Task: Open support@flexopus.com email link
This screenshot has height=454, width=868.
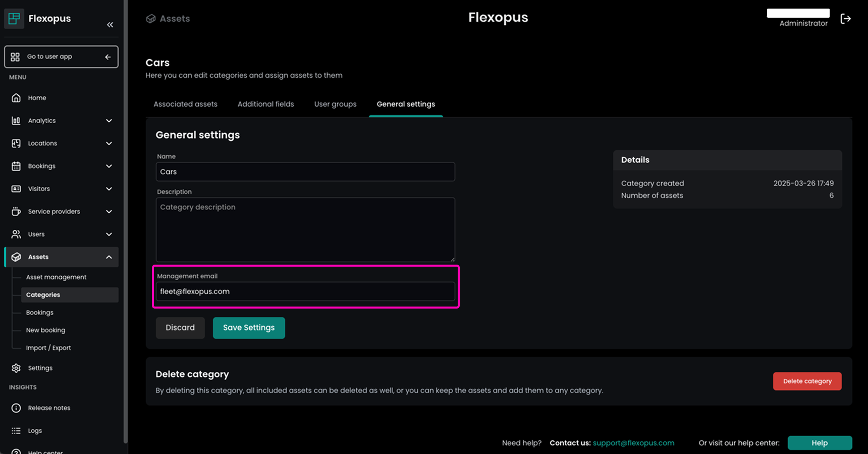Action: point(633,443)
